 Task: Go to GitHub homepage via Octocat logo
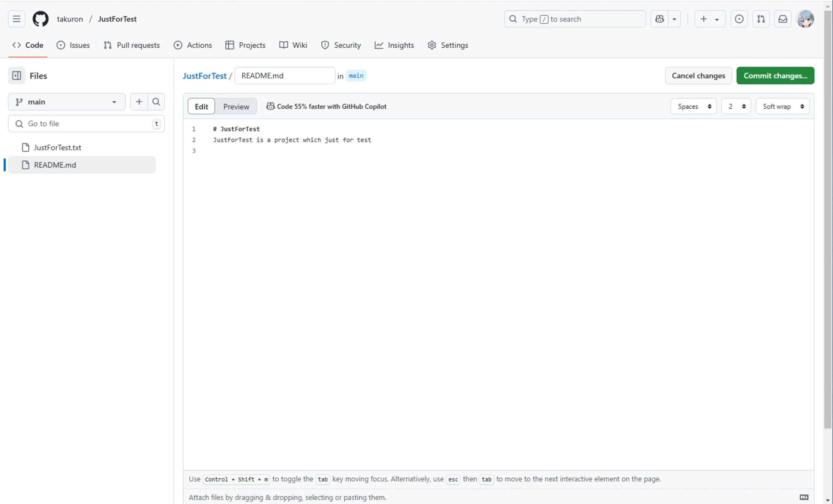[x=40, y=19]
